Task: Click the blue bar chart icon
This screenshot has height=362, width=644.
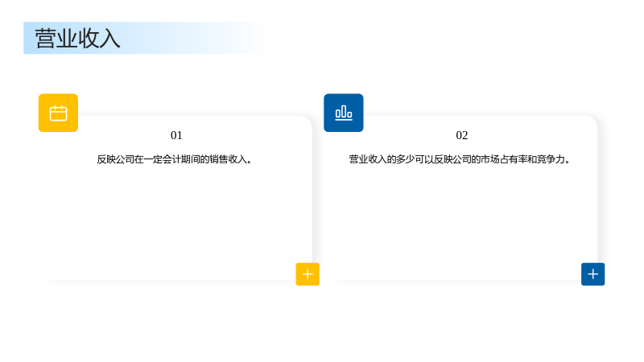Action: coord(344,113)
